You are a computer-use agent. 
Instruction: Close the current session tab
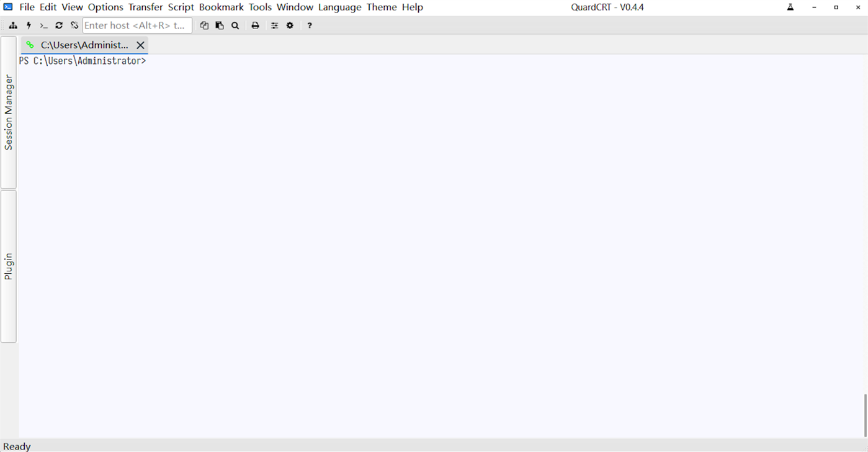pyautogui.click(x=140, y=45)
